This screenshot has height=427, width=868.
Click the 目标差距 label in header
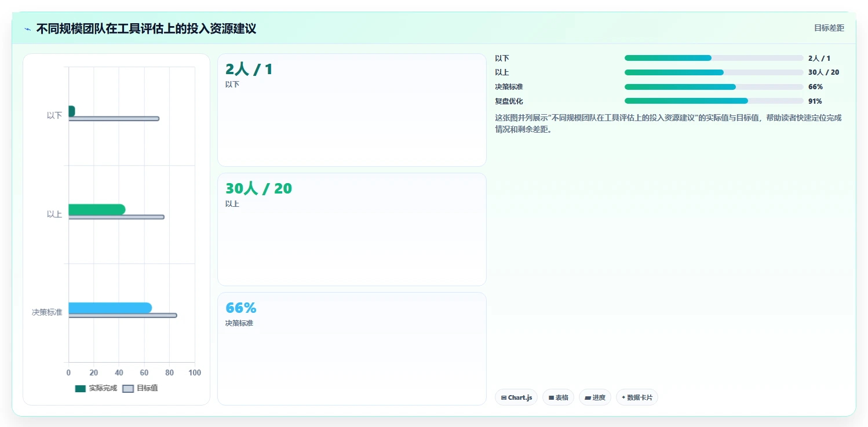pyautogui.click(x=829, y=28)
